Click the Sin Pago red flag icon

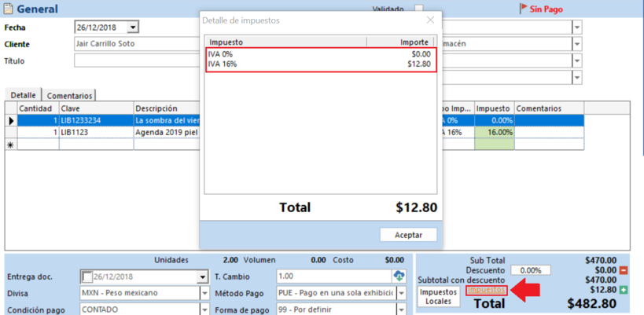(x=523, y=9)
